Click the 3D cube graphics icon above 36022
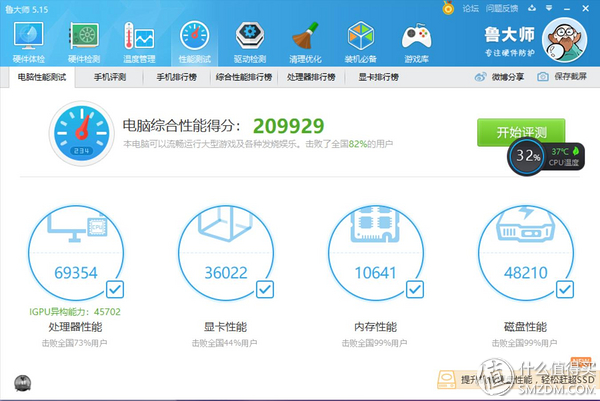Viewport: 600px width, 401px height. coord(225,225)
